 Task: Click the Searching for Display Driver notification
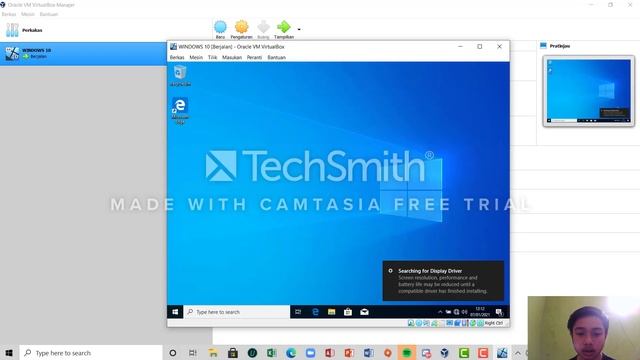[x=443, y=281]
